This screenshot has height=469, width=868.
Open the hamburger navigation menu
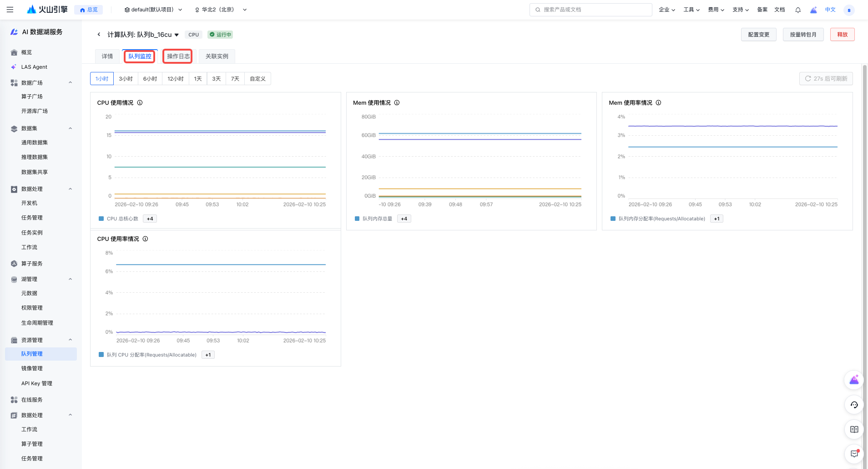pyautogui.click(x=10, y=10)
